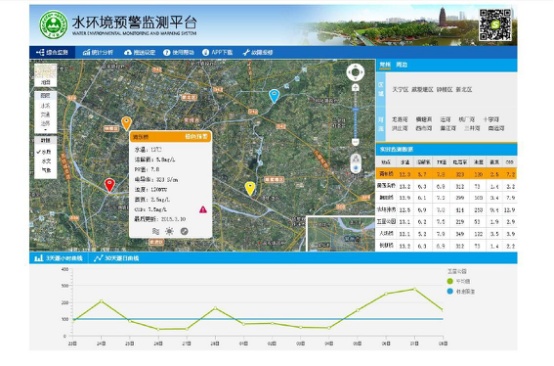Click the round compass icon in popup

pyautogui.click(x=184, y=231)
